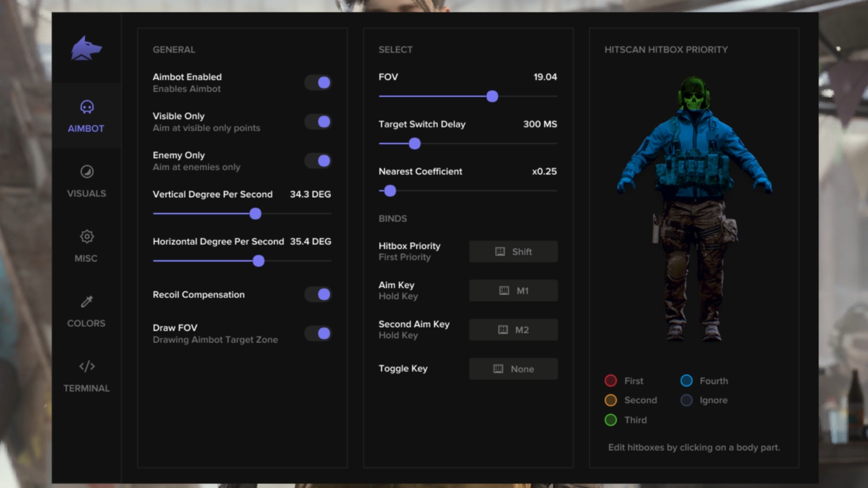This screenshot has height=488, width=868.
Task: Click the skull icon for Aimbot
Action: coord(87,107)
